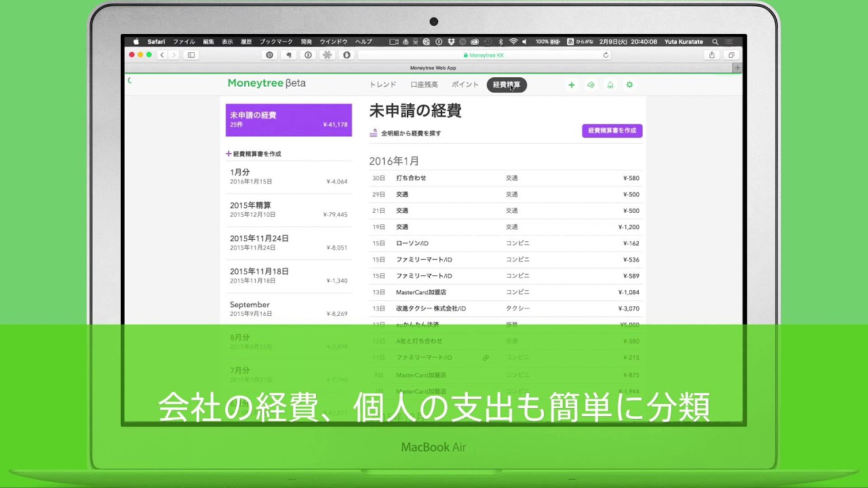Image resolution: width=868 pixels, height=488 pixels.
Task: Open input source ひらがな menu
Action: [580, 41]
